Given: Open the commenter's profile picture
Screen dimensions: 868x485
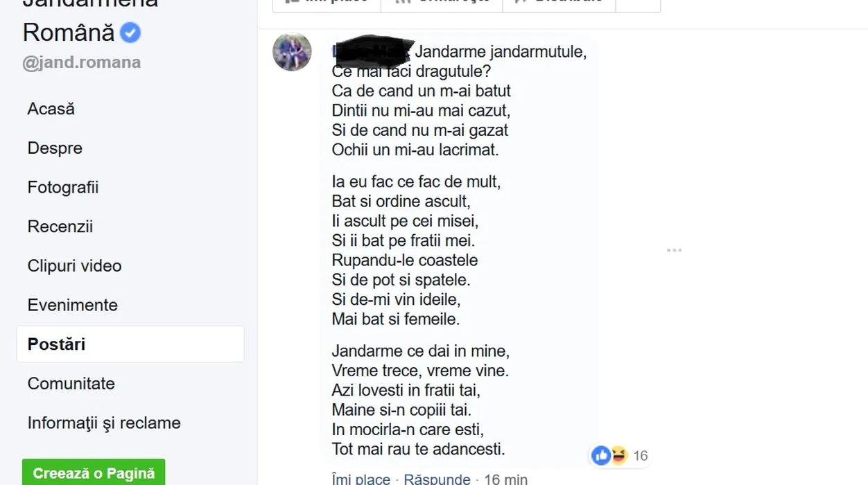Looking at the screenshot, I should click(292, 52).
